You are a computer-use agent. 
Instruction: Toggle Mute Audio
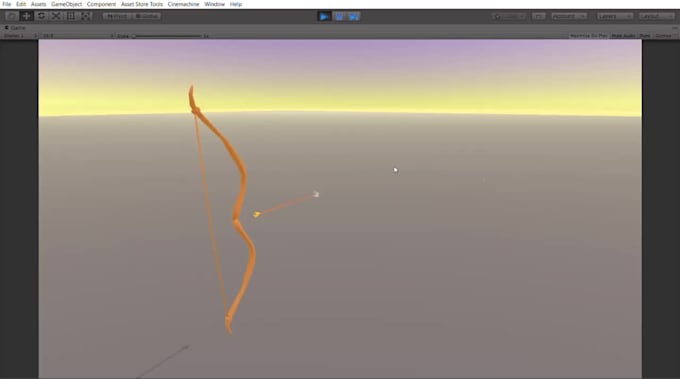click(x=624, y=36)
